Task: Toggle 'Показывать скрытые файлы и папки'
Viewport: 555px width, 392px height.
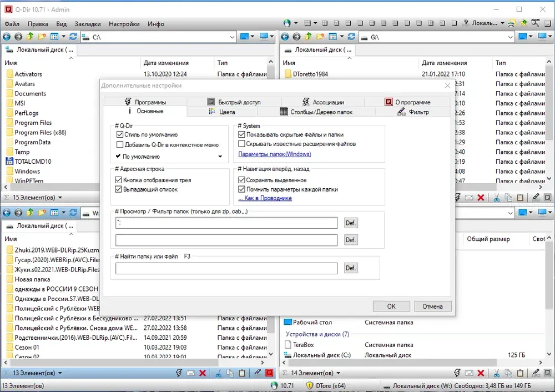Action: coord(242,134)
